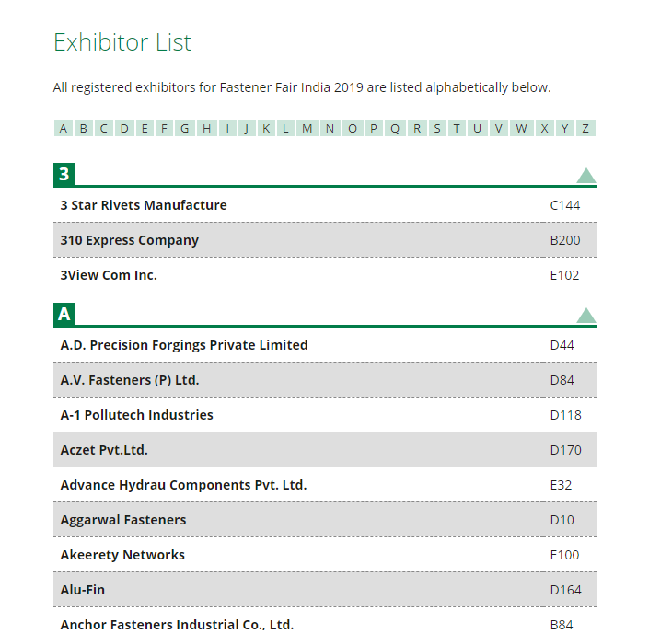Open 3 Star Rivets Manufacture exhibitor entry
The height and width of the screenshot is (634, 672).
(144, 205)
